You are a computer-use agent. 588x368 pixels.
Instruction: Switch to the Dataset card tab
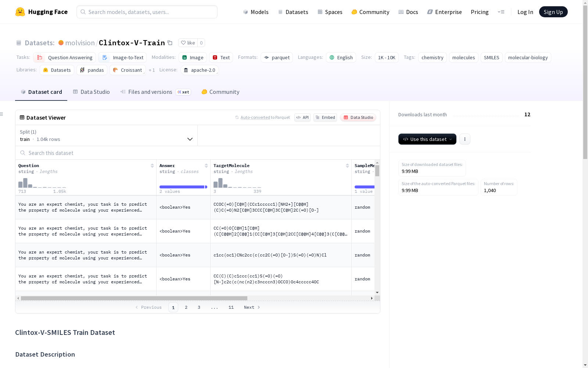coord(41,92)
